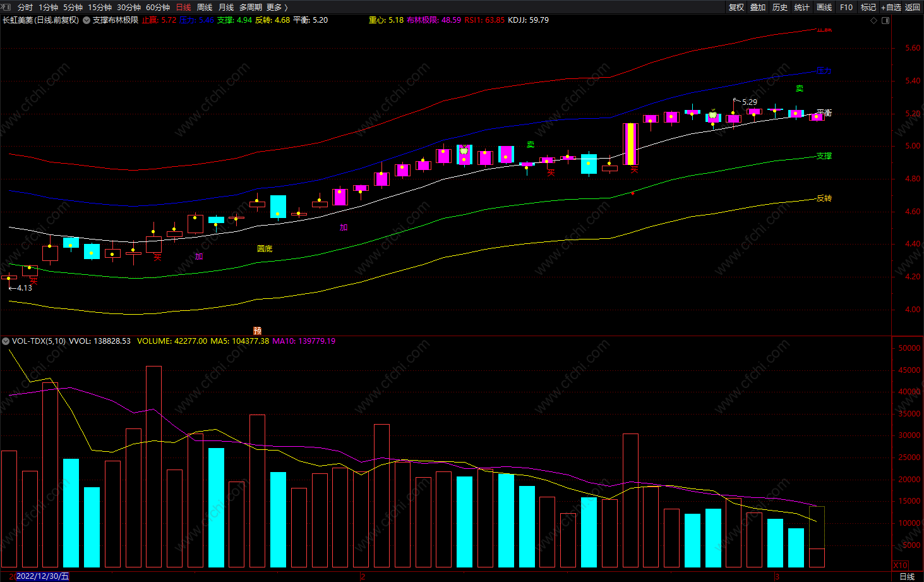Screen dimensions: 924x582
Task: Select the 5分钟 period tab
Action: [73, 7]
